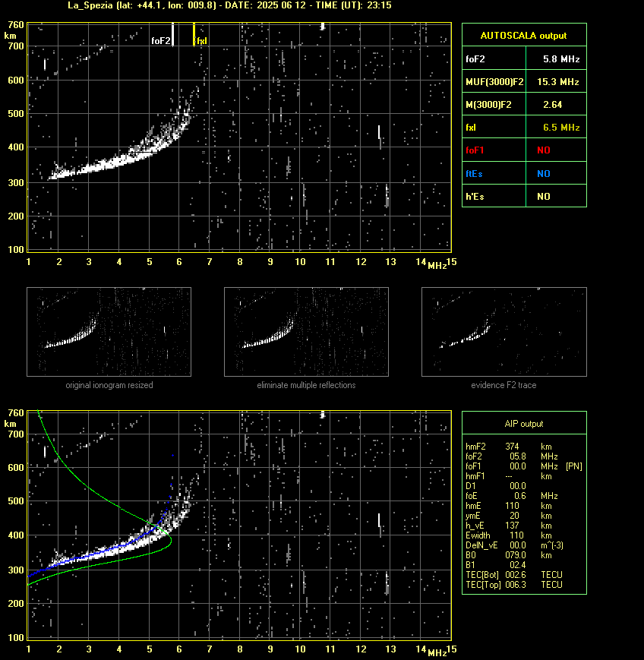Click the 15 MHz label on bottom ionogram axis
Image resolution: width=644 pixels, height=660 pixels.
(451, 649)
